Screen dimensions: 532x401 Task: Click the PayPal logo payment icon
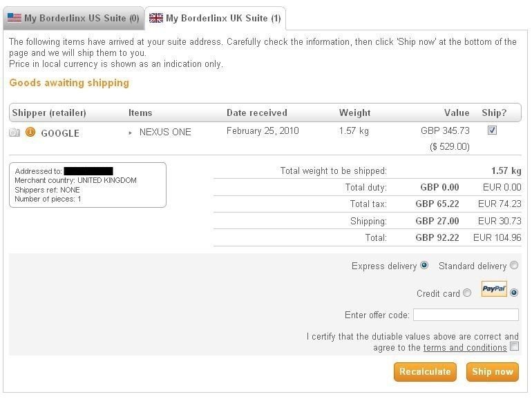(x=494, y=288)
